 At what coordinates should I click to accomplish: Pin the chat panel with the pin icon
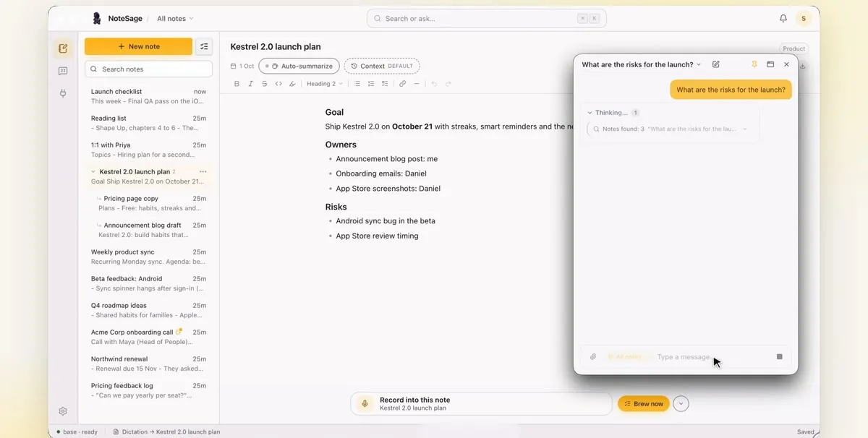point(754,64)
